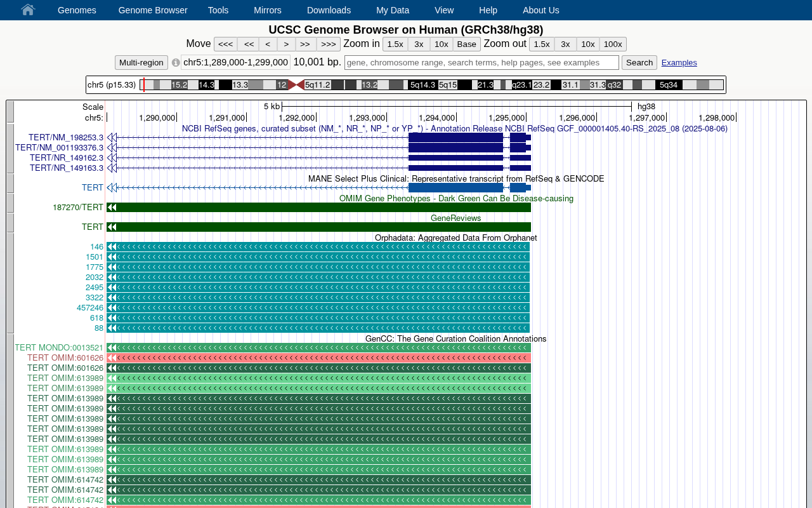Screen dimensions: 812x508
Task: Open MANE Select Plus Clinical track title
Action: pyautogui.click(x=456, y=179)
